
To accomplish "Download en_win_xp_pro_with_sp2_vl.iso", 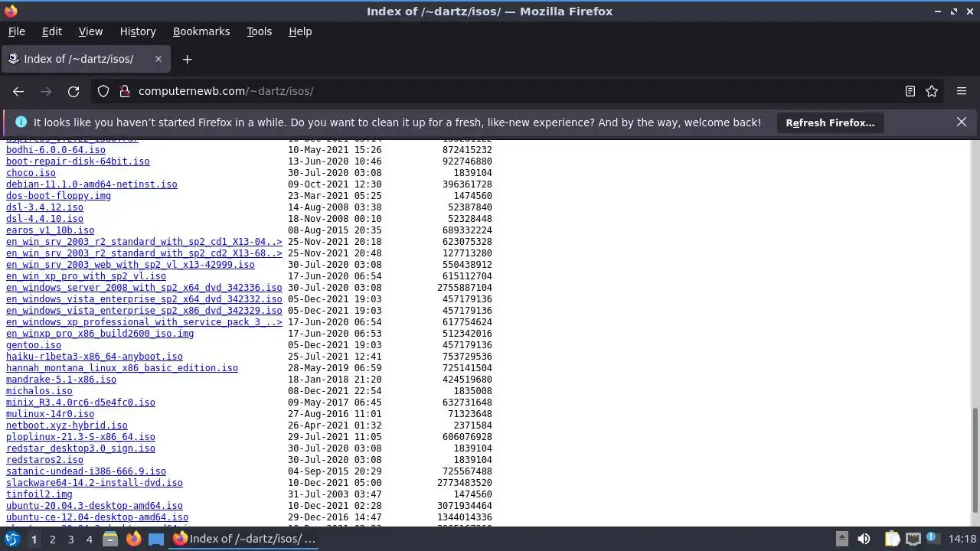I will click(x=86, y=276).
